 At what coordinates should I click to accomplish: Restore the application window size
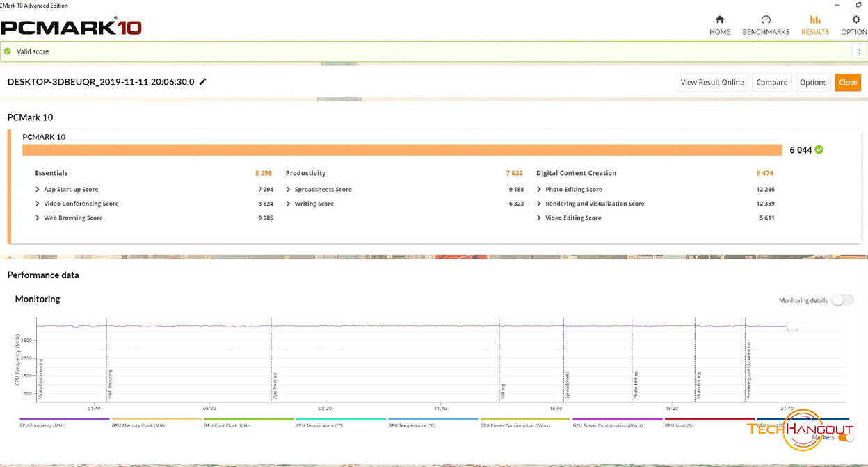(x=859, y=5)
